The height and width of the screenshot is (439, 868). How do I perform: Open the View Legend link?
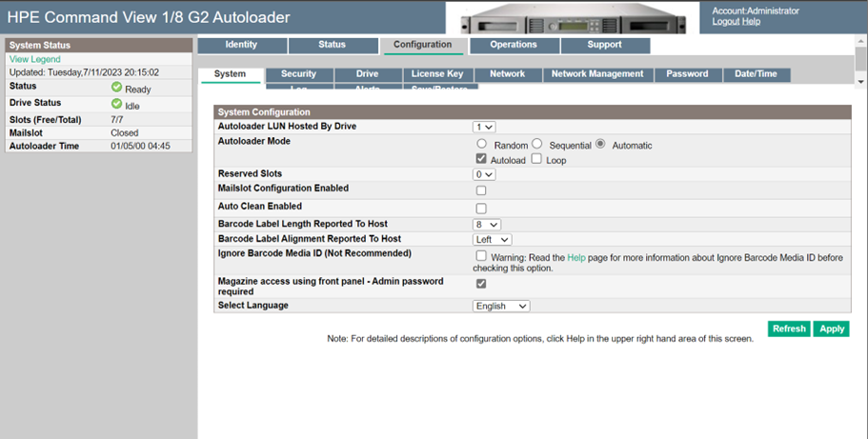click(35, 59)
